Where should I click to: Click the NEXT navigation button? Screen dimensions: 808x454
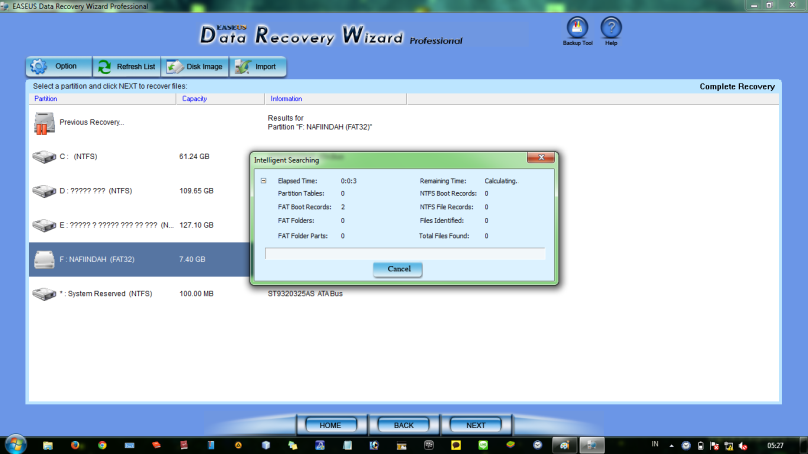476,425
